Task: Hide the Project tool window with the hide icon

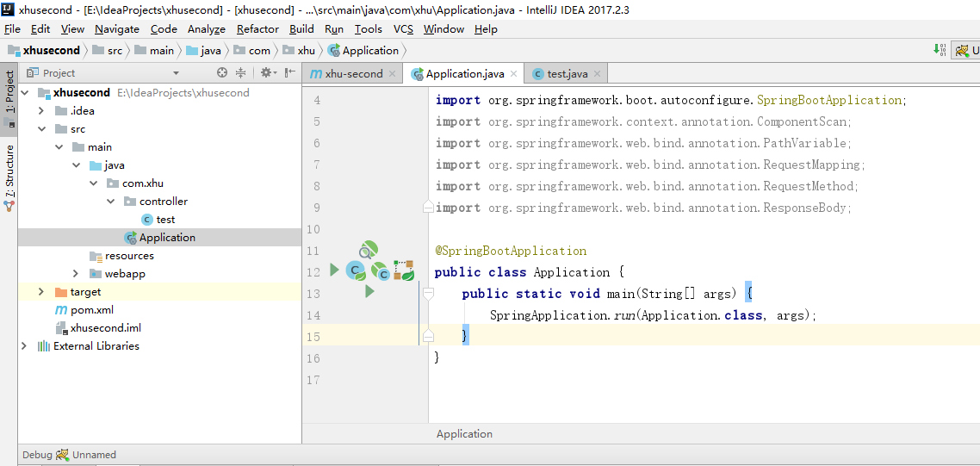Action: click(x=290, y=73)
